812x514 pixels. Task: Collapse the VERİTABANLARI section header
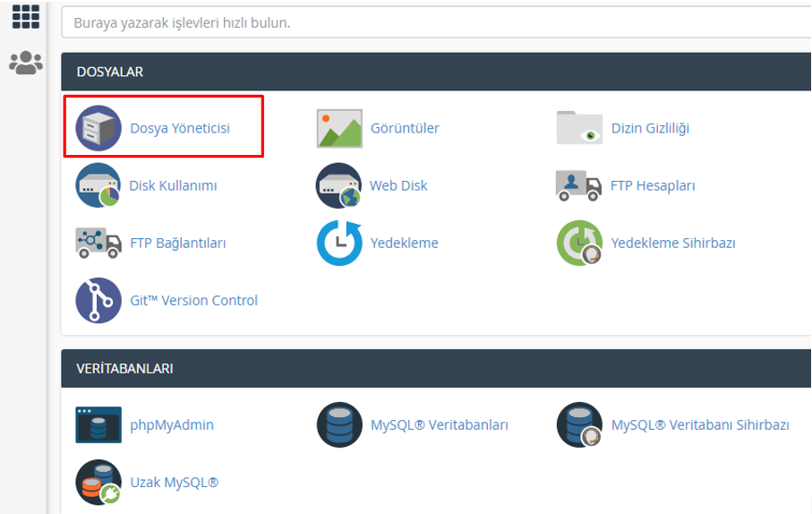click(x=436, y=368)
